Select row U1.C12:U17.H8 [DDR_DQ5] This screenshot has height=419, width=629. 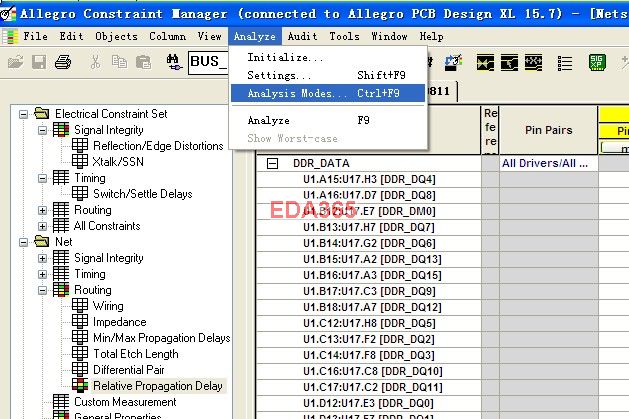[368, 323]
